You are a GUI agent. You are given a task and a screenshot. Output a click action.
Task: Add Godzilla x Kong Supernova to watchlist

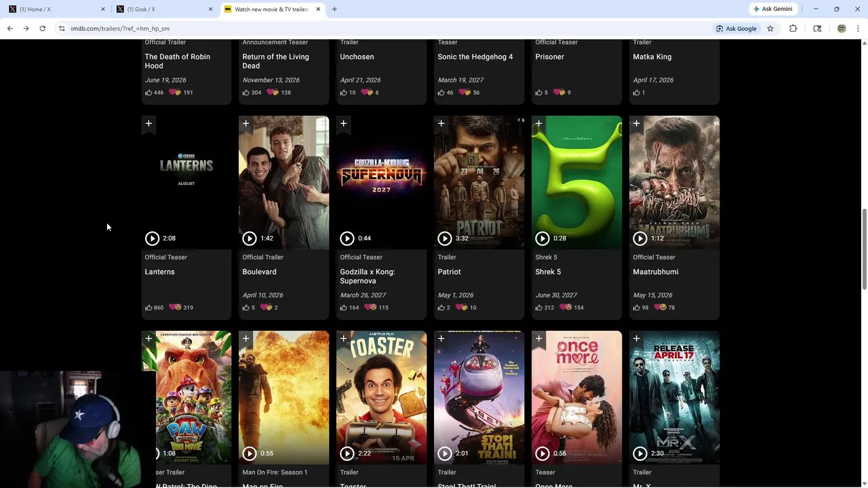pos(344,124)
